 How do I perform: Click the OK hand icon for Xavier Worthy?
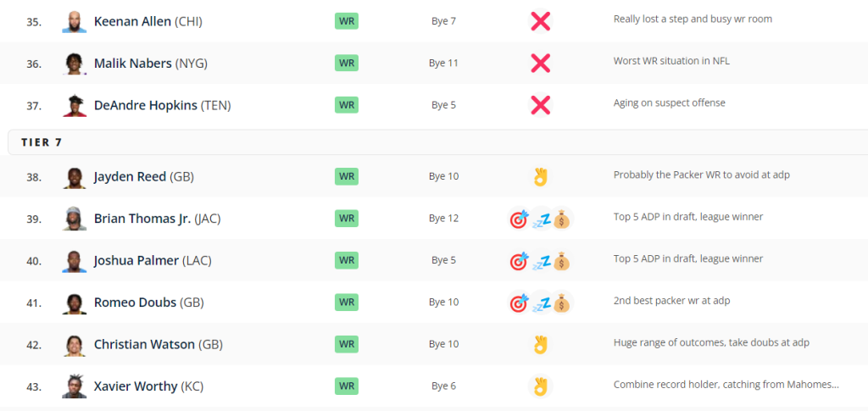540,386
